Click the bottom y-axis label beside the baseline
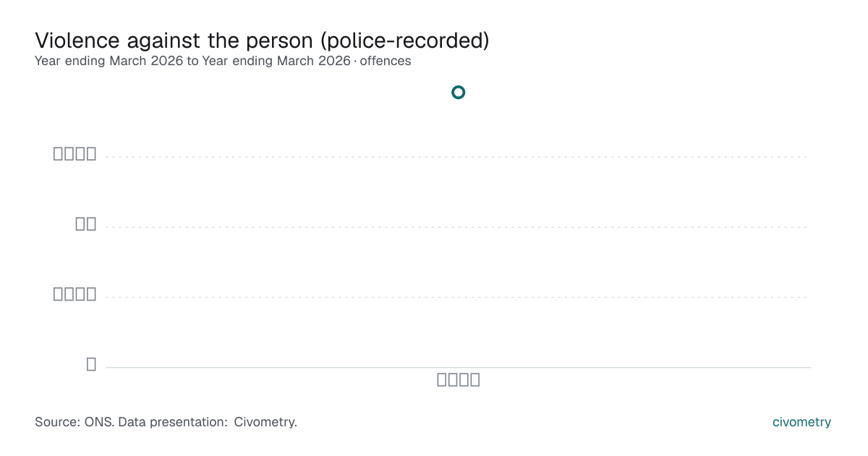The width and height of the screenshot is (868, 456). pos(91,364)
